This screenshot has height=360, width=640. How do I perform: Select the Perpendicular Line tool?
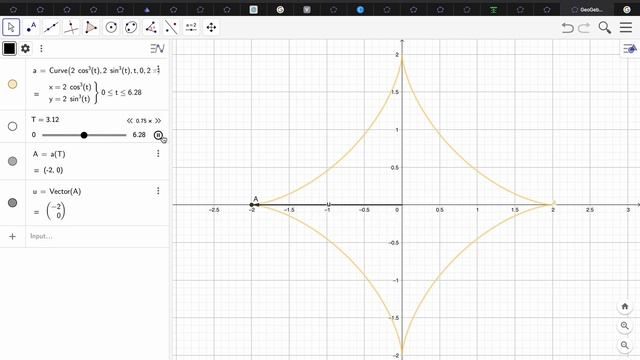coord(71,27)
